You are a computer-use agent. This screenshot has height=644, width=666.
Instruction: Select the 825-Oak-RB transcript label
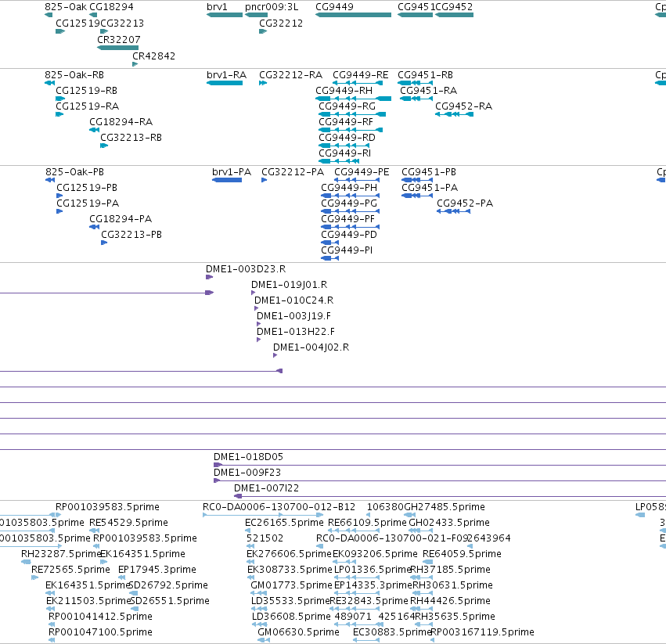pyautogui.click(x=74, y=75)
